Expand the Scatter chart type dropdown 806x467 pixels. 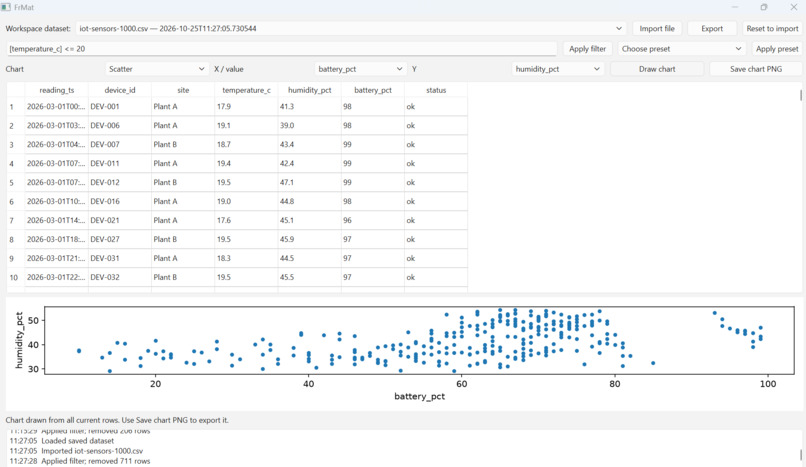[x=156, y=69]
